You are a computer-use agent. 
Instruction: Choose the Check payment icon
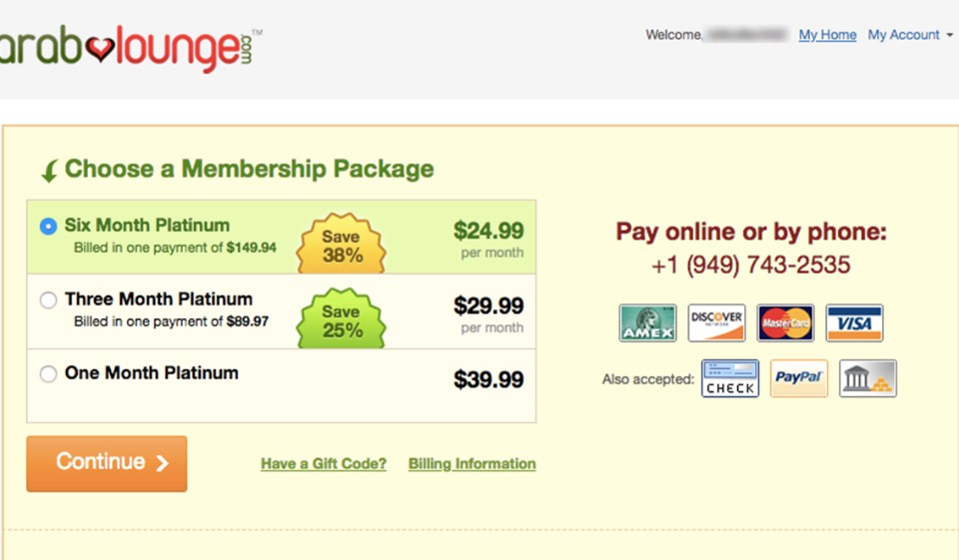coord(730,378)
